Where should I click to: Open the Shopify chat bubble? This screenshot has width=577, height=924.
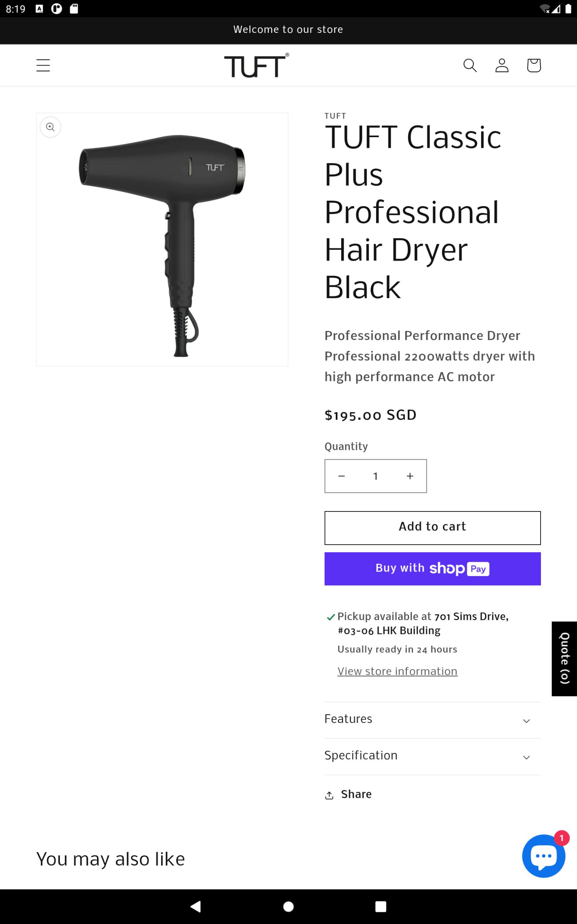(543, 856)
